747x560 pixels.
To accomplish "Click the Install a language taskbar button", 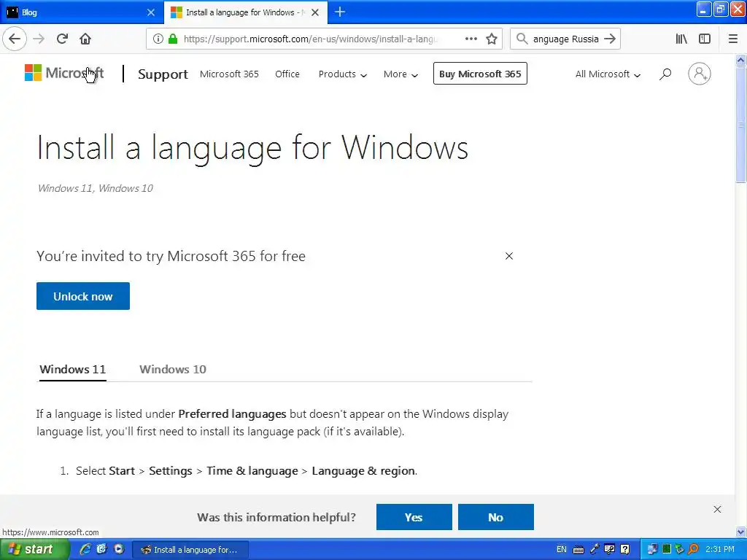I will coord(190,550).
